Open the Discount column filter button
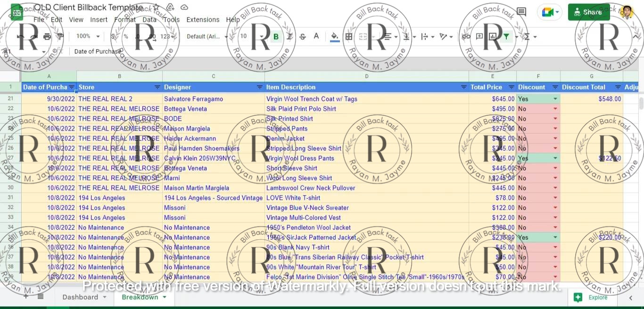The width and height of the screenshot is (644, 309). tap(555, 87)
